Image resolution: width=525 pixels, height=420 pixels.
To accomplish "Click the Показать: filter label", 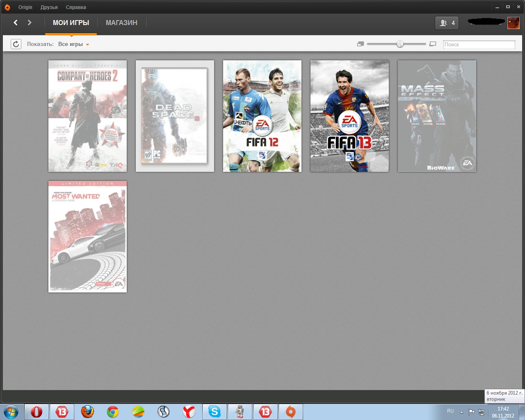I will [x=40, y=44].
